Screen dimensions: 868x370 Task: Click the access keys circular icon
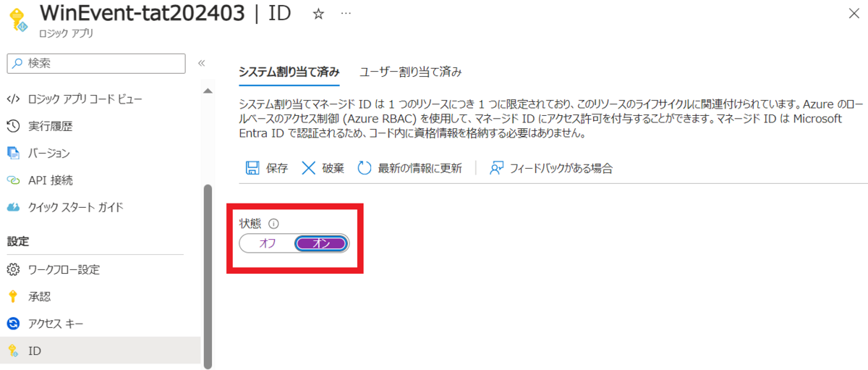pyautogui.click(x=12, y=324)
